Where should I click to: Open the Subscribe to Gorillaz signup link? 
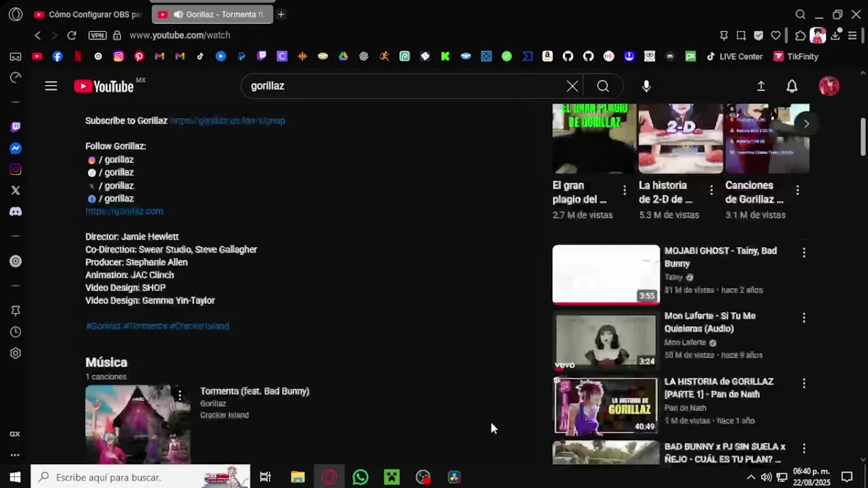[227, 121]
